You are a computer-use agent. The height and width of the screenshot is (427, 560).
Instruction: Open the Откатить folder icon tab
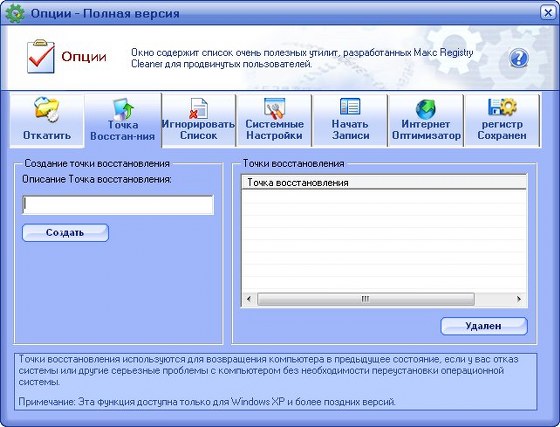[46, 109]
